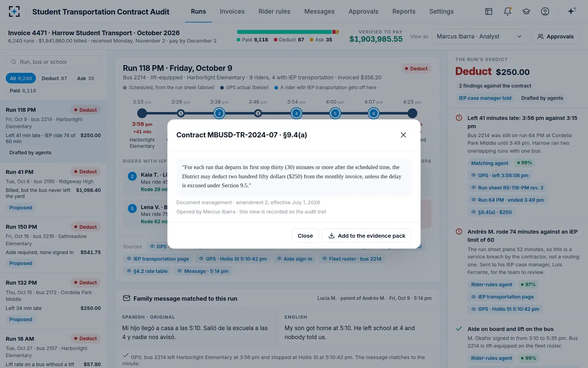The width and height of the screenshot is (588, 368).
Task: Click timeline stop 2 at 3:38 pm
Action: click(219, 113)
